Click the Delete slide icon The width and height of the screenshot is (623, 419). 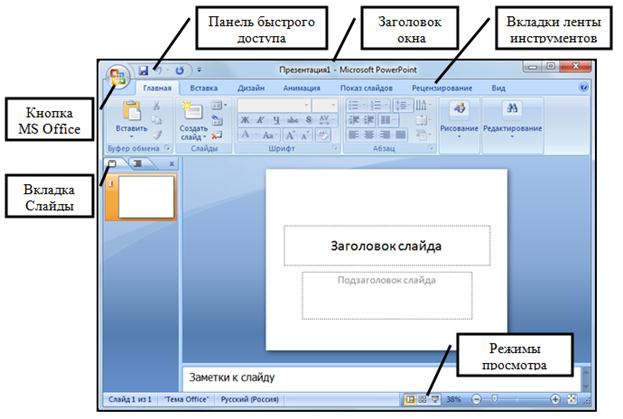(217, 135)
